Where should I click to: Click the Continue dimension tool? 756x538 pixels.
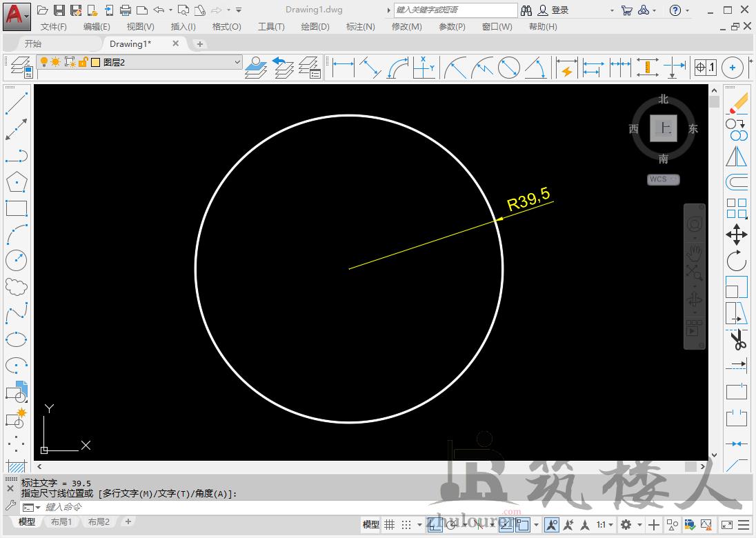tap(620, 68)
